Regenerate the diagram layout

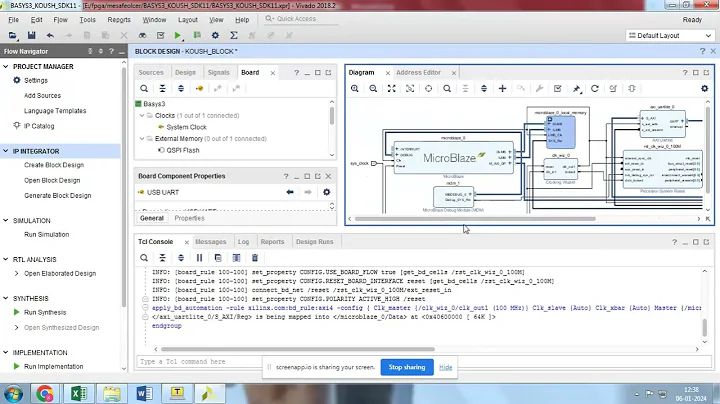tap(595, 89)
